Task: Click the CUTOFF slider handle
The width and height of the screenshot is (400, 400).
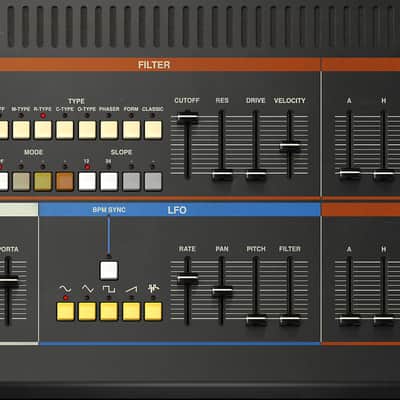Action: tap(187, 118)
